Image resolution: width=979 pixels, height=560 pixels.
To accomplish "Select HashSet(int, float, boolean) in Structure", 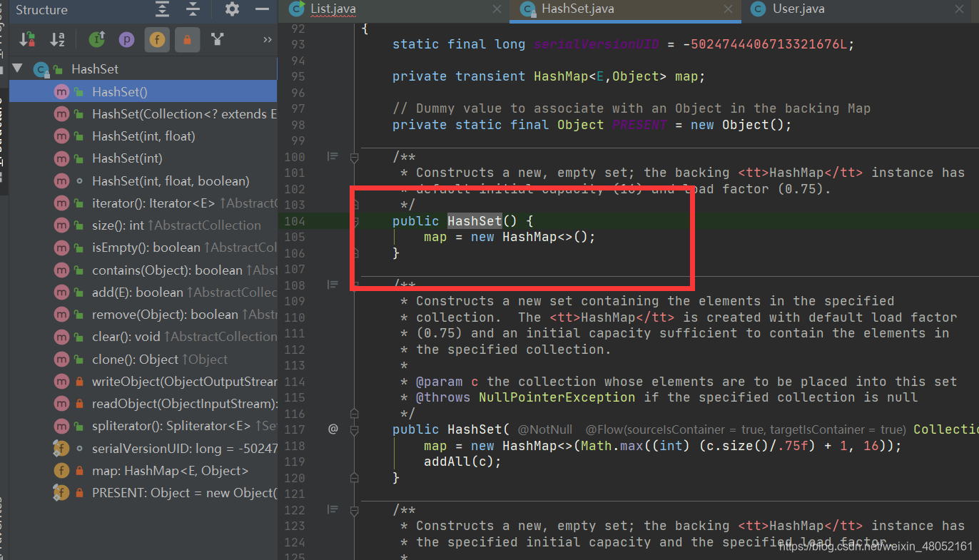I will pos(143,181).
